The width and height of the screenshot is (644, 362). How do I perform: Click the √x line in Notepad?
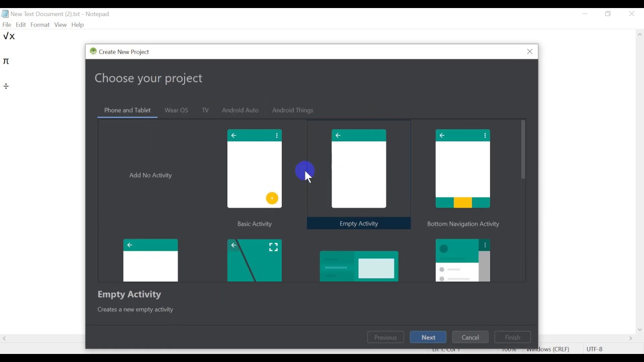point(9,36)
